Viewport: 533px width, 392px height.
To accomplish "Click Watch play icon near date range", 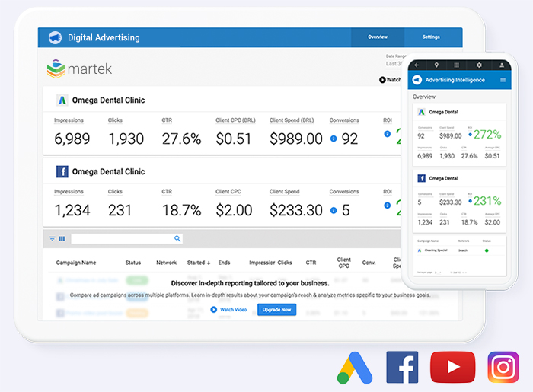I will tap(382, 80).
